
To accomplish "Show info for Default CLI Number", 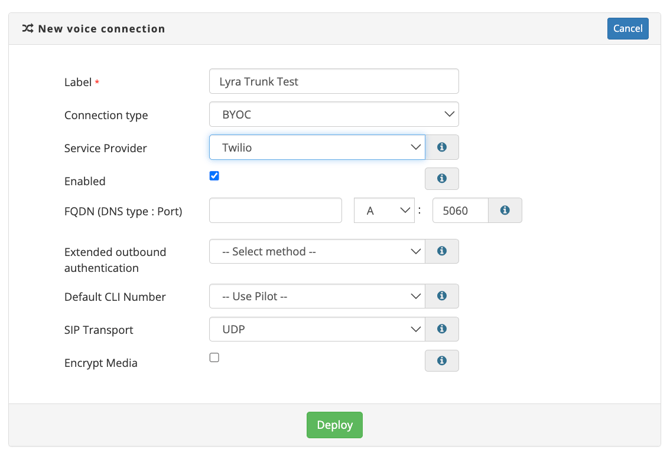I will (442, 296).
